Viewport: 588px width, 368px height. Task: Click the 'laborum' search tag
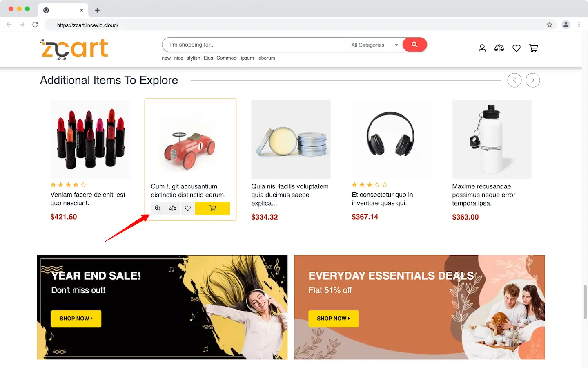(x=266, y=58)
